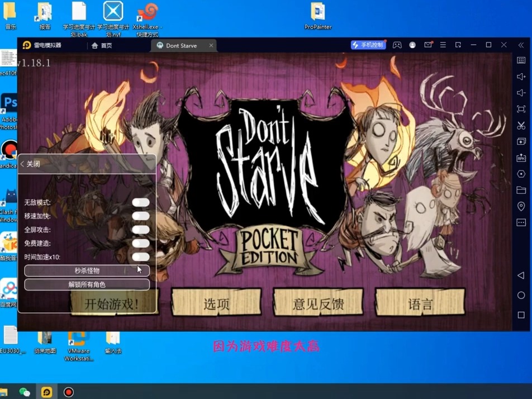Click the VMware Workstation desktop icon

coord(79,346)
